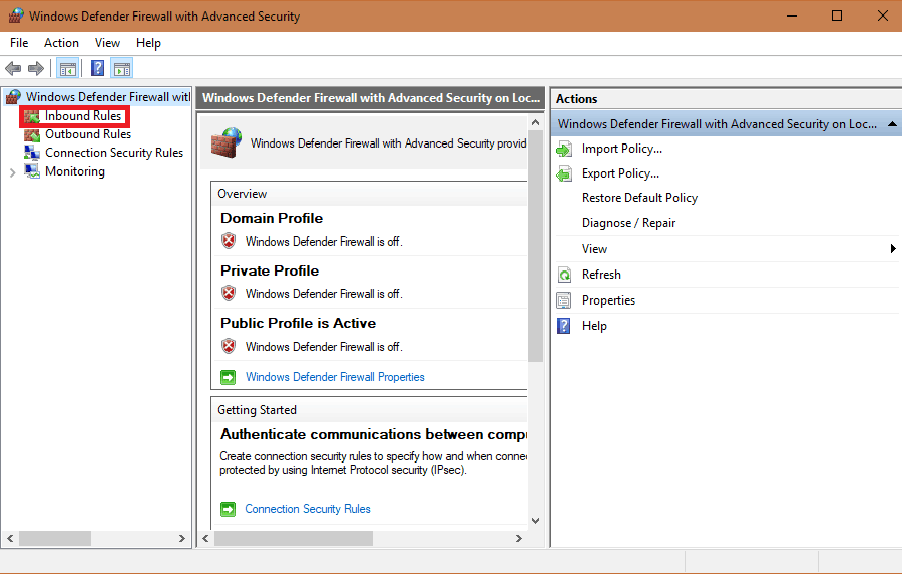Click the green arrow beside Connection Security Rules link
902x575 pixels.
click(x=228, y=509)
